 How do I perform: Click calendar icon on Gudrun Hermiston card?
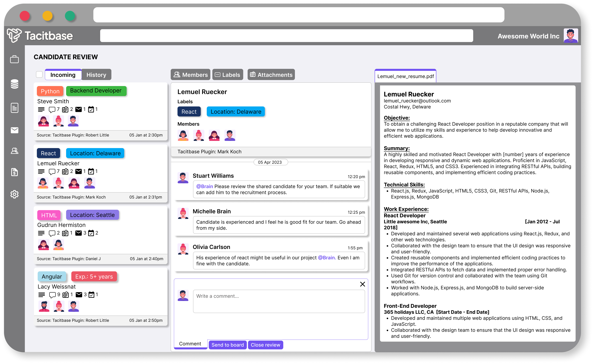[91, 233]
